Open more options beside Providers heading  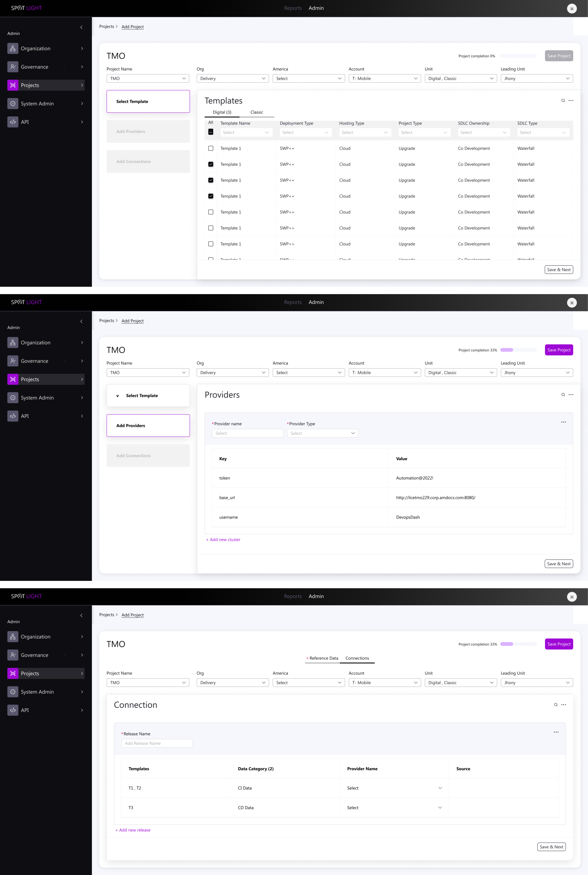click(x=571, y=395)
